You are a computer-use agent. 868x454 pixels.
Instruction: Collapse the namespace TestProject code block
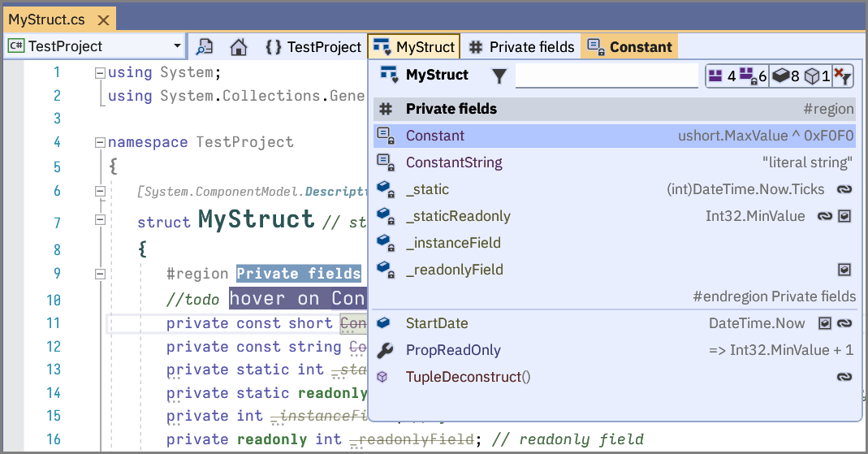point(100,142)
